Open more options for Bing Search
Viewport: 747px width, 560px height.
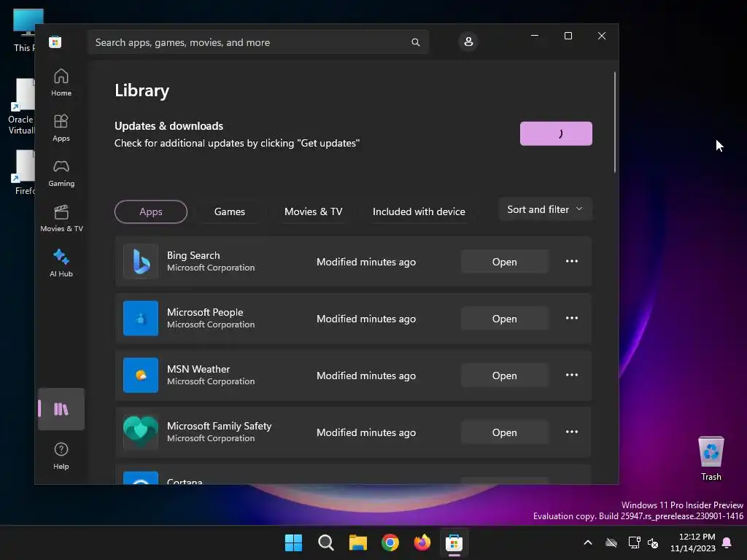point(572,262)
